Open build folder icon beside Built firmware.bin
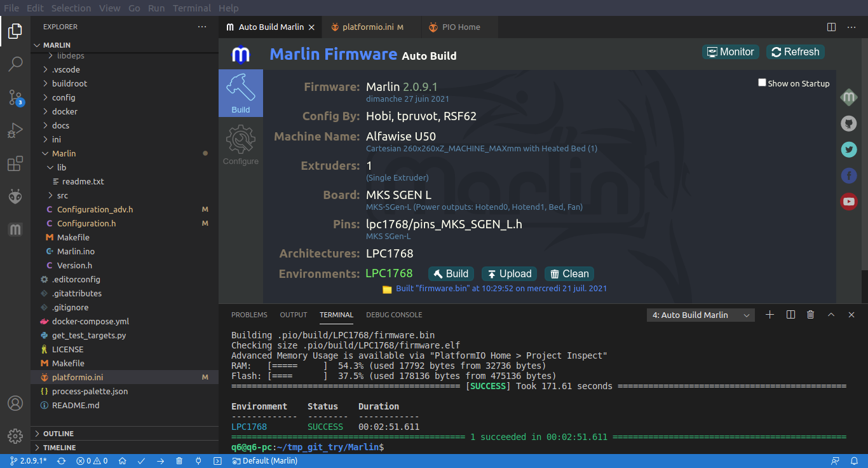Viewport: 868px width, 468px height. click(x=387, y=289)
